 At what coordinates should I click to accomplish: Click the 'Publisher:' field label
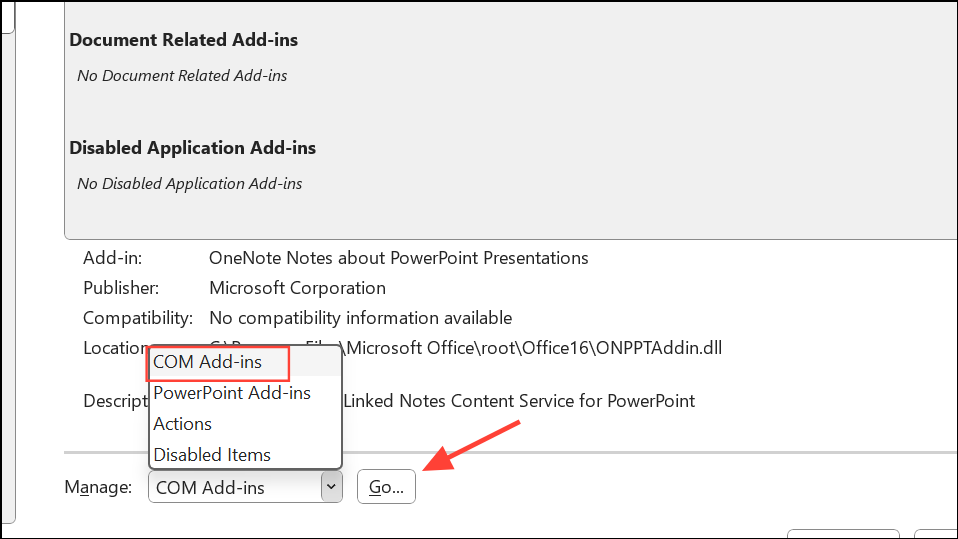119,288
